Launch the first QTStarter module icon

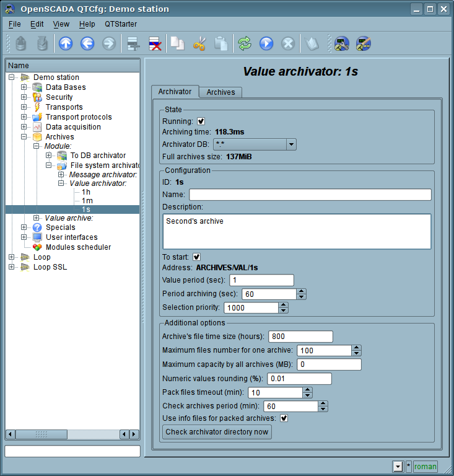coord(342,44)
